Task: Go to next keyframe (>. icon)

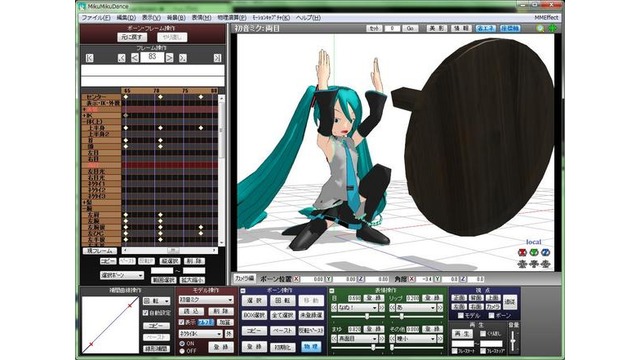Action: [183, 58]
